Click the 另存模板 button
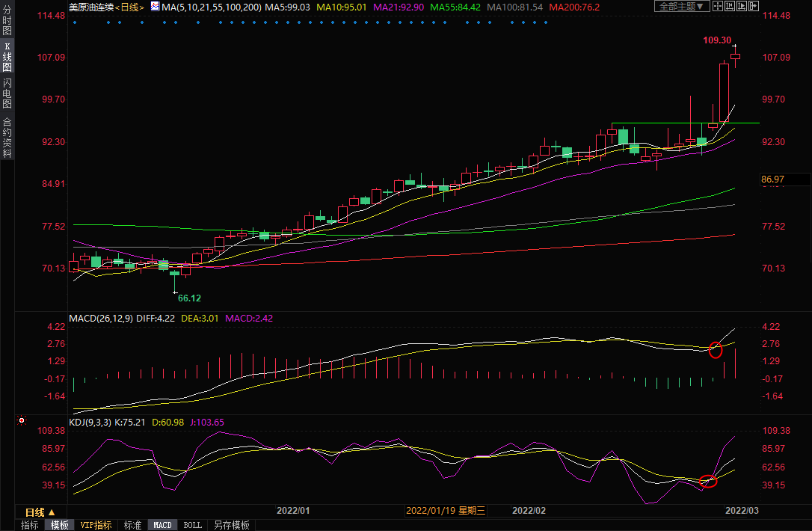Image resolution: width=812 pixels, height=531 pixels. click(x=231, y=525)
